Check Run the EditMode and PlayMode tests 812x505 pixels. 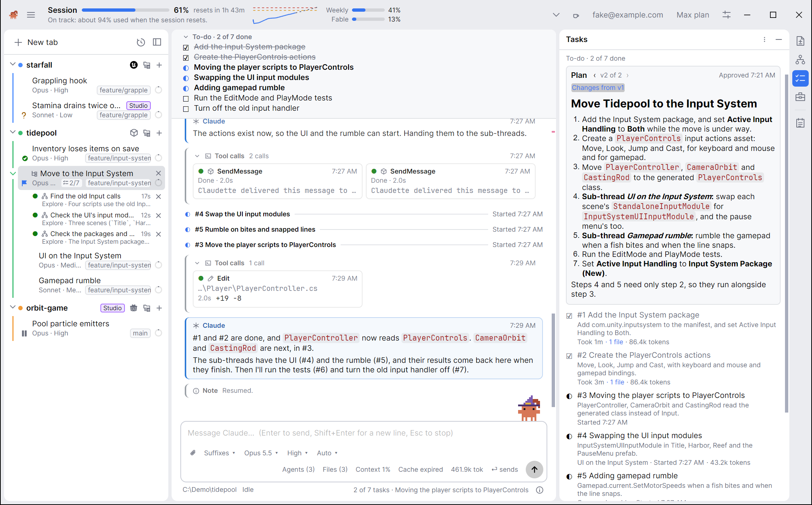186,99
